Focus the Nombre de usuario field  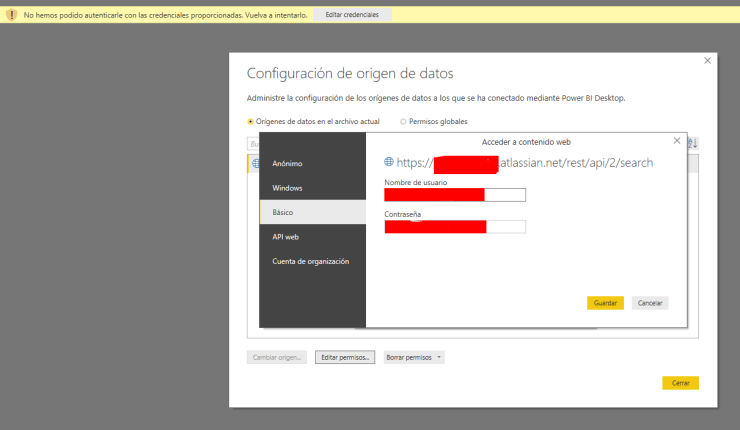pos(455,195)
